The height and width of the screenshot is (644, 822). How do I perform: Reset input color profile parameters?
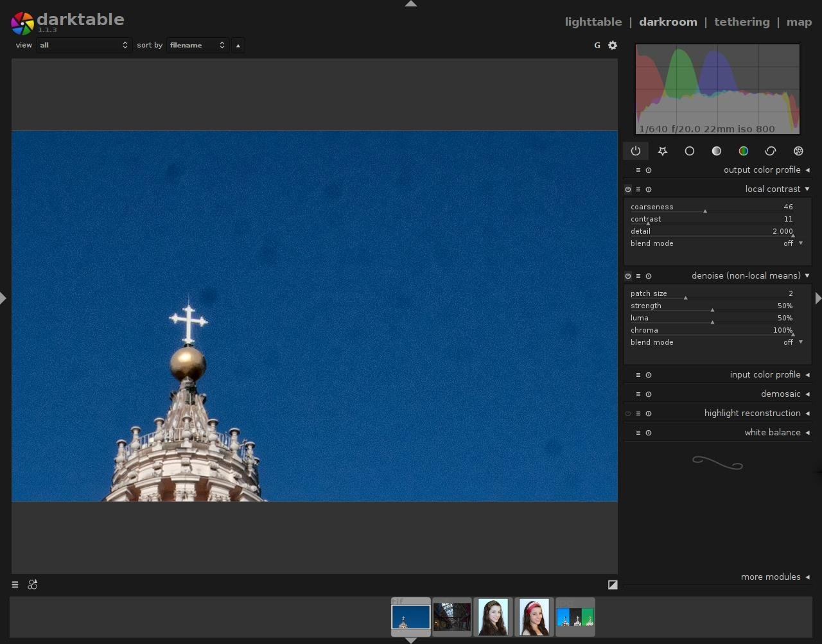point(649,375)
